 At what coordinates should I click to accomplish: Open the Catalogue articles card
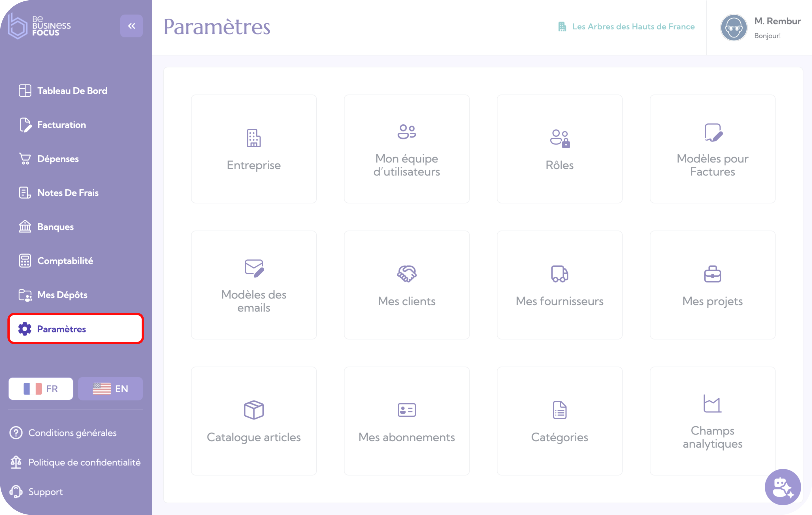pos(253,421)
